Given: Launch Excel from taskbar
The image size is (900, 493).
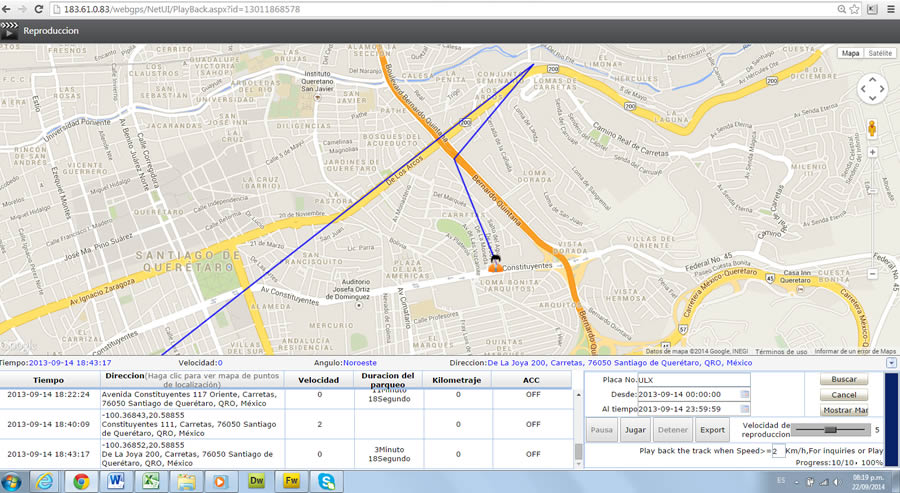Looking at the screenshot, I should coord(150,482).
